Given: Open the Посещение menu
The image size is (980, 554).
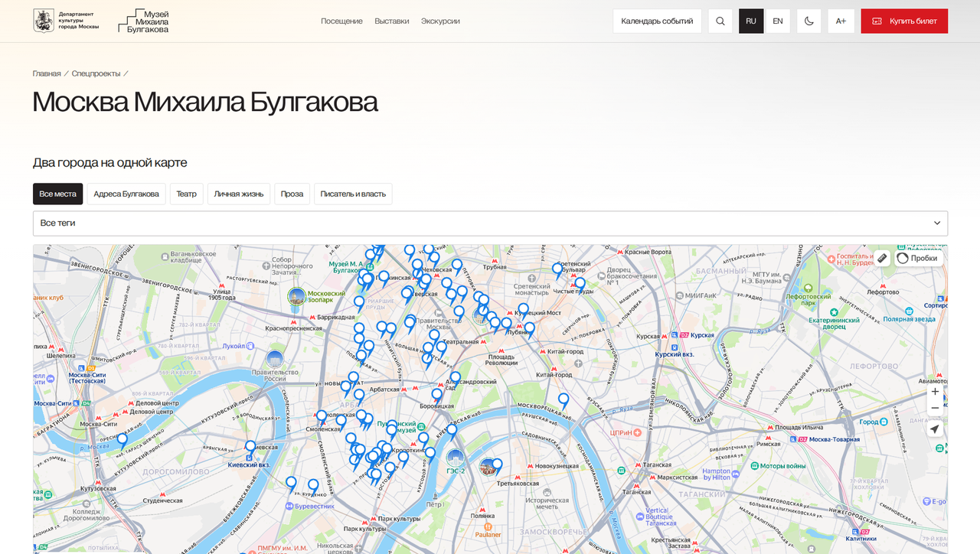Looking at the screenshot, I should (341, 21).
